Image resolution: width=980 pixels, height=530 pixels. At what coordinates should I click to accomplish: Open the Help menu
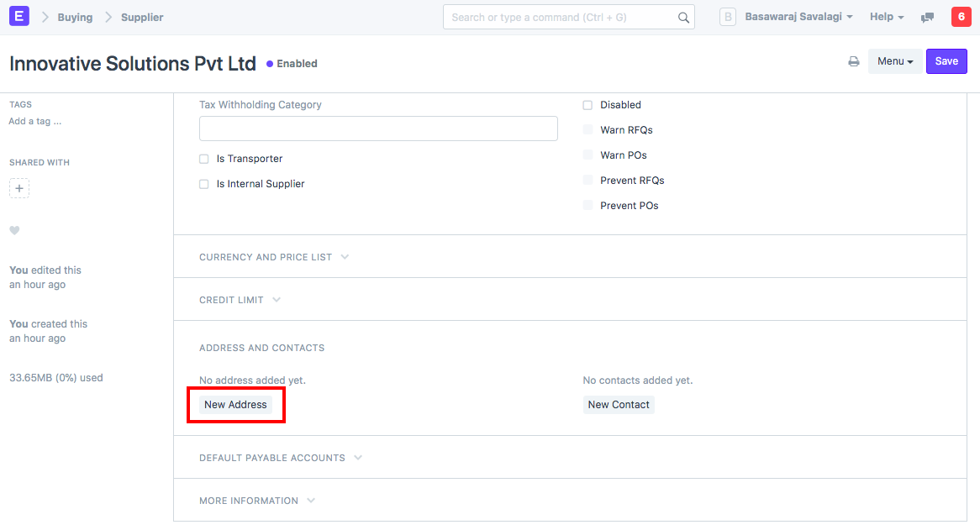click(x=887, y=17)
